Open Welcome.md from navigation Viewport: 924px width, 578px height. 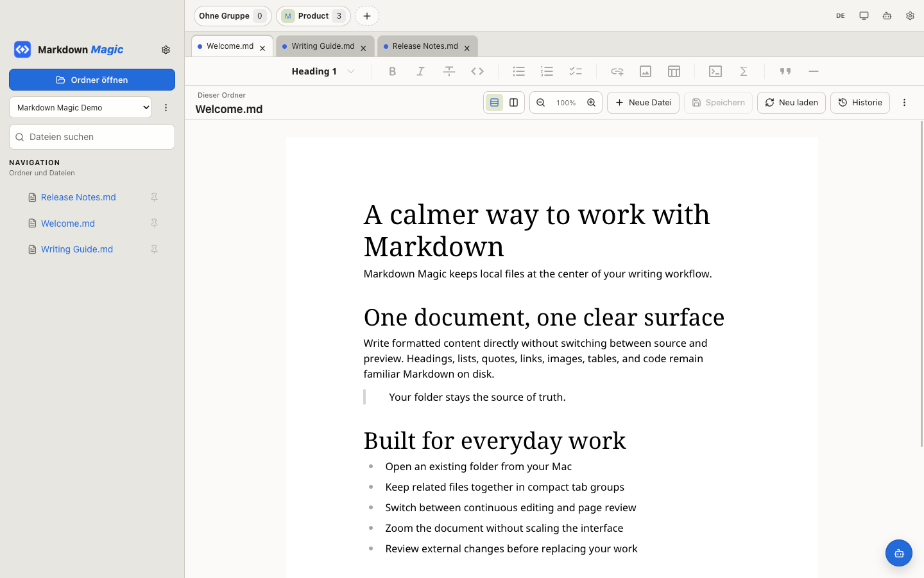(x=68, y=223)
